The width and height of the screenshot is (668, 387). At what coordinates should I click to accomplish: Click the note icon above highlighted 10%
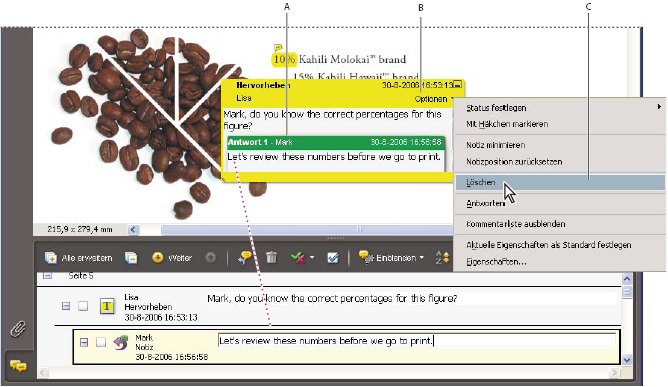(278, 47)
